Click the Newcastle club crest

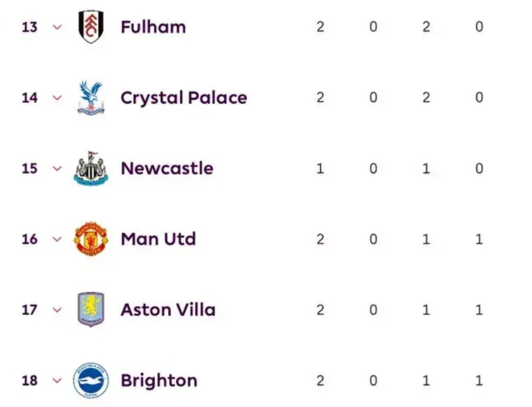click(x=91, y=169)
